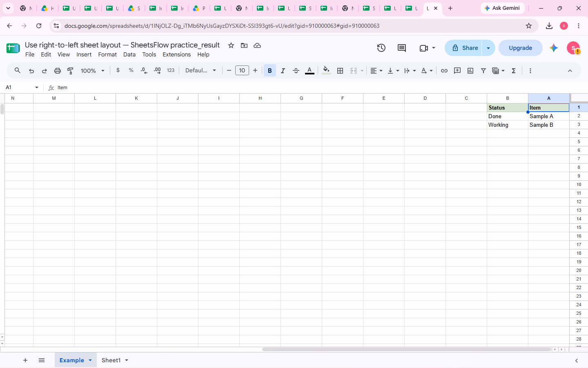
Task: Open the Format menu
Action: 107,54
